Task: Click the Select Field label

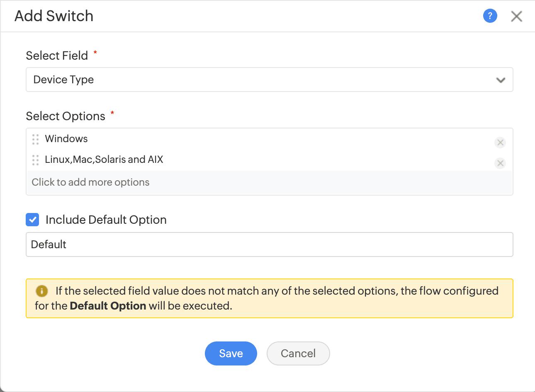Action: click(x=57, y=56)
